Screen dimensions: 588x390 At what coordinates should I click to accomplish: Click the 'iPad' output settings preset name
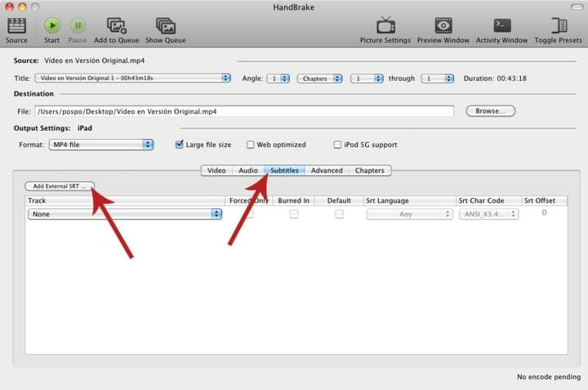[85, 128]
